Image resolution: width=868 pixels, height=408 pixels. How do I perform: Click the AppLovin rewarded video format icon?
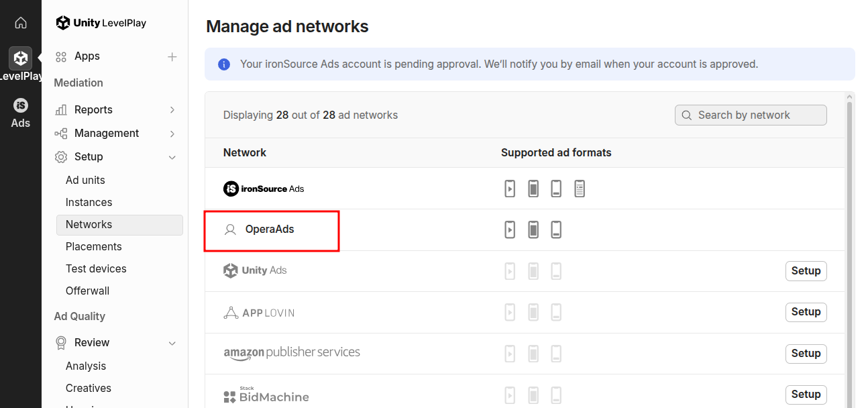[510, 312]
